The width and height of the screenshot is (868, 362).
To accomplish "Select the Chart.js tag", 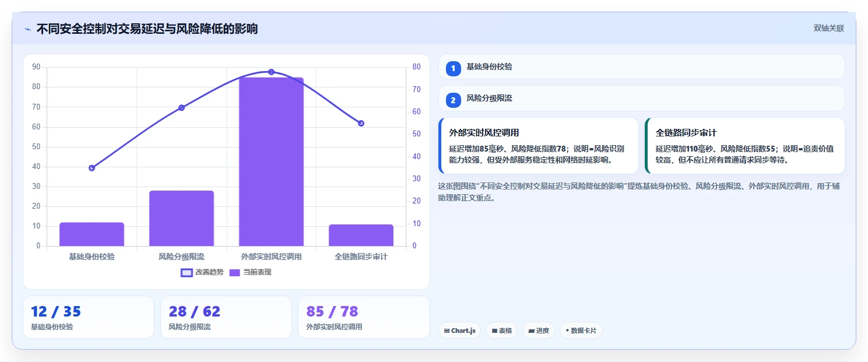I will [x=460, y=331].
